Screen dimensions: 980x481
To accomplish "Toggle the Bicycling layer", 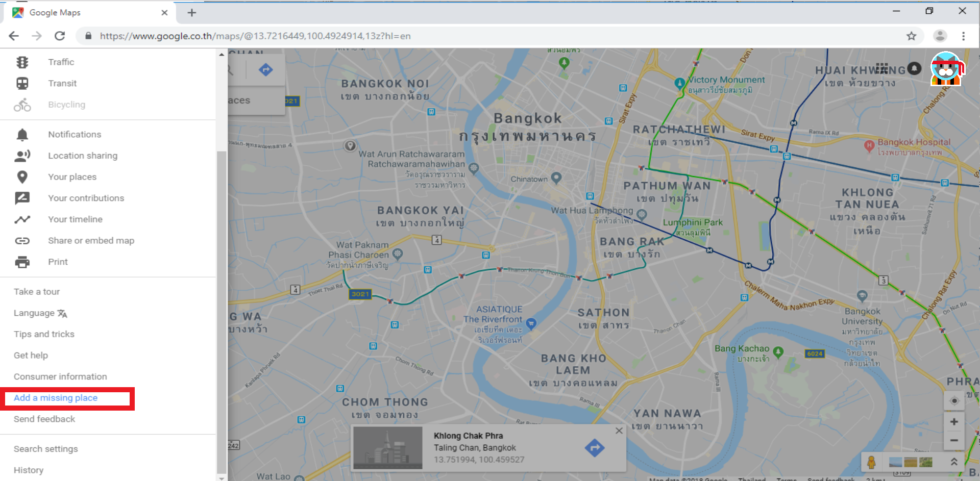I will click(66, 105).
